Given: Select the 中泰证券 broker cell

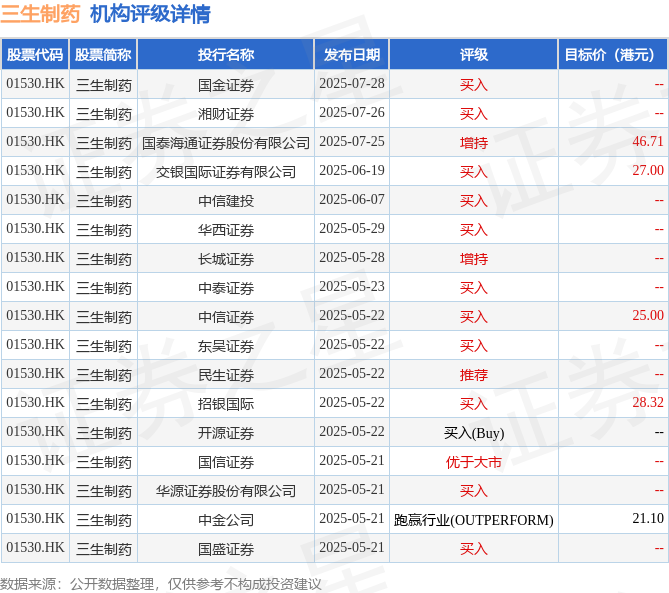Looking at the screenshot, I should [226, 288].
